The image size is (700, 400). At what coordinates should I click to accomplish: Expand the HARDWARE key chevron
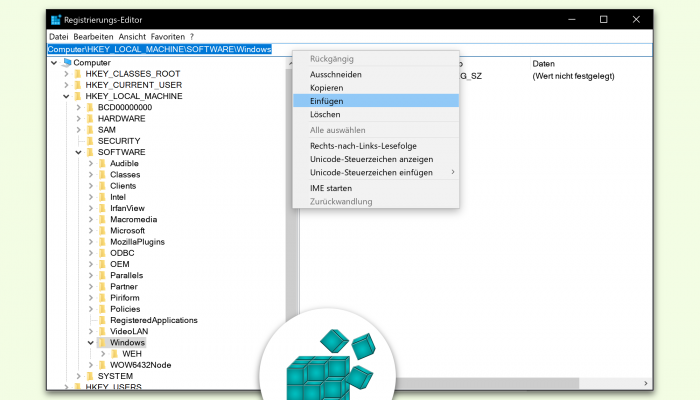click(x=79, y=118)
